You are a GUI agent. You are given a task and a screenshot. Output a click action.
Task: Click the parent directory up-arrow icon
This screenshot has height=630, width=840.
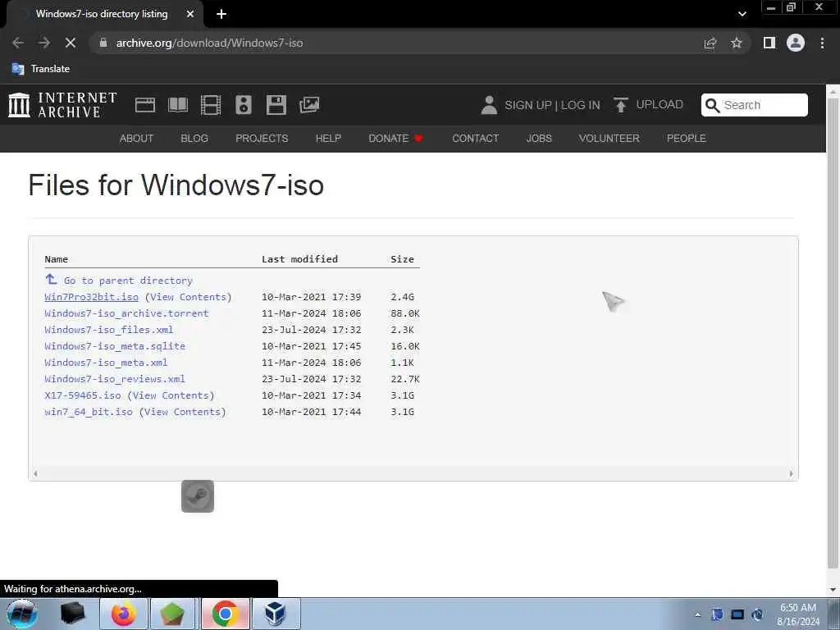[x=51, y=279]
